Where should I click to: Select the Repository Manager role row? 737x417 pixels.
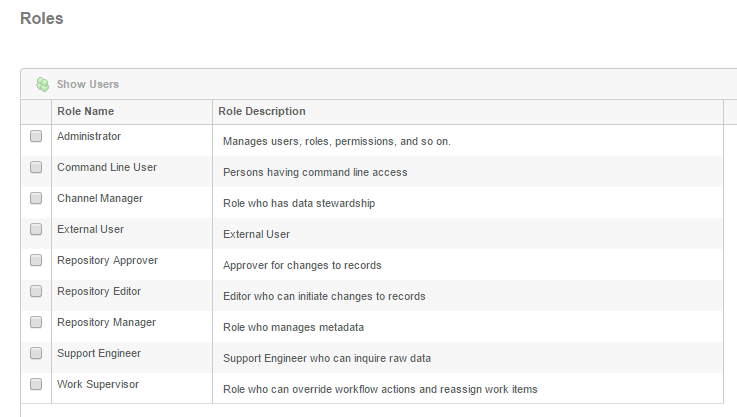click(371, 326)
